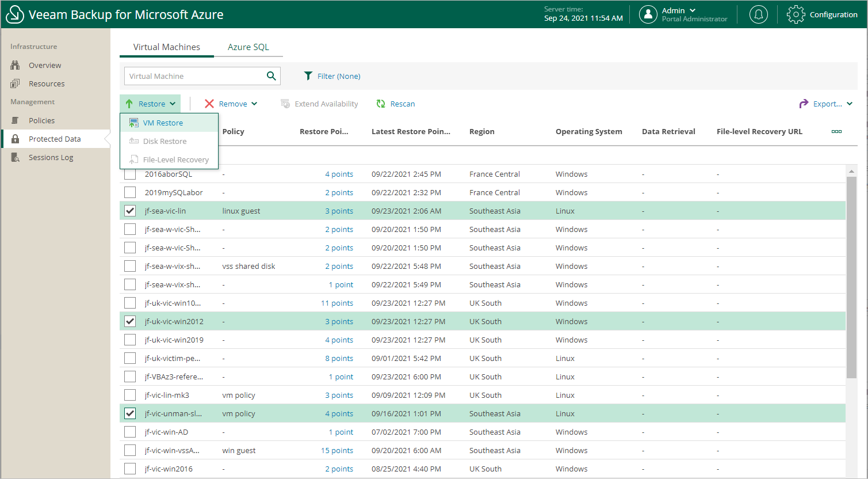
Task: Collapse the Restore dropdown arrow
Action: click(x=173, y=104)
